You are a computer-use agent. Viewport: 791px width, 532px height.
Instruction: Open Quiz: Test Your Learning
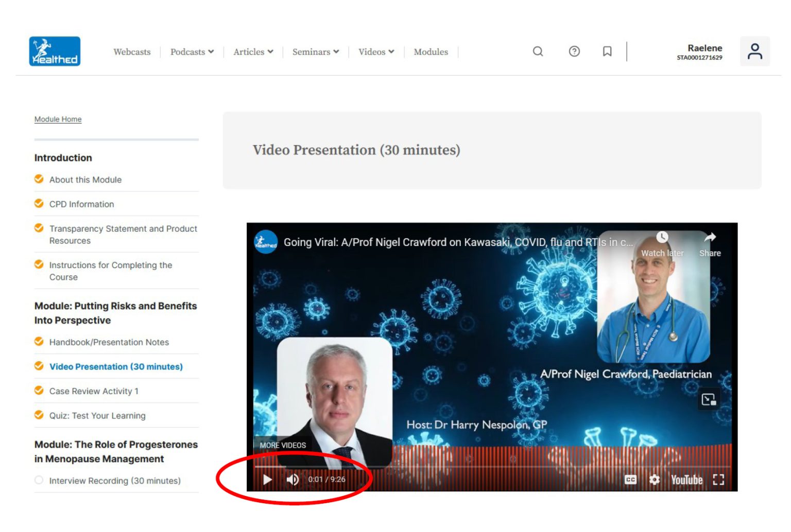(x=97, y=416)
